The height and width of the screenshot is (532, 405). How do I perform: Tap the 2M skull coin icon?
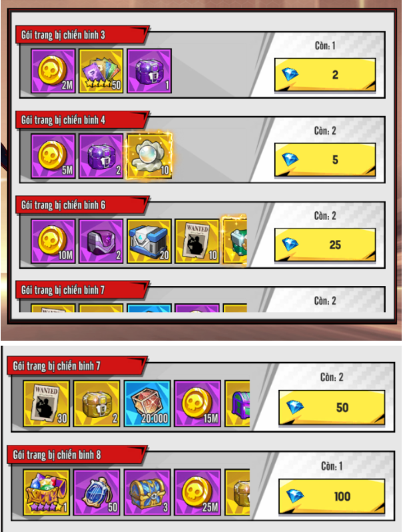pyautogui.click(x=53, y=71)
